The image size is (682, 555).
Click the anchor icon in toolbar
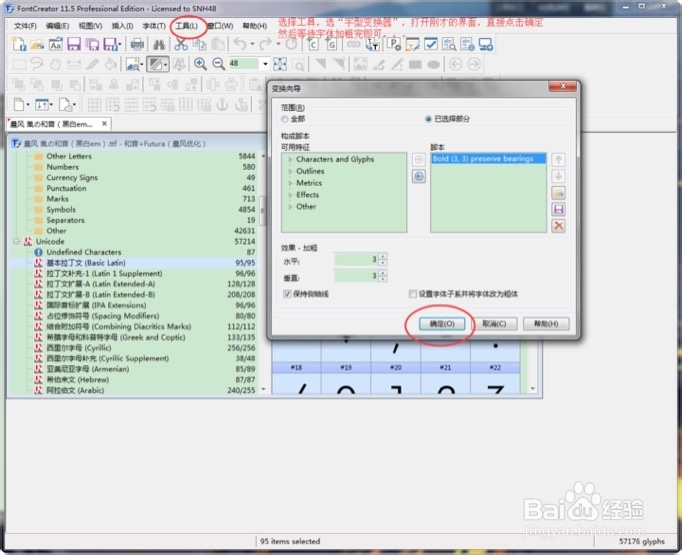[222, 105]
